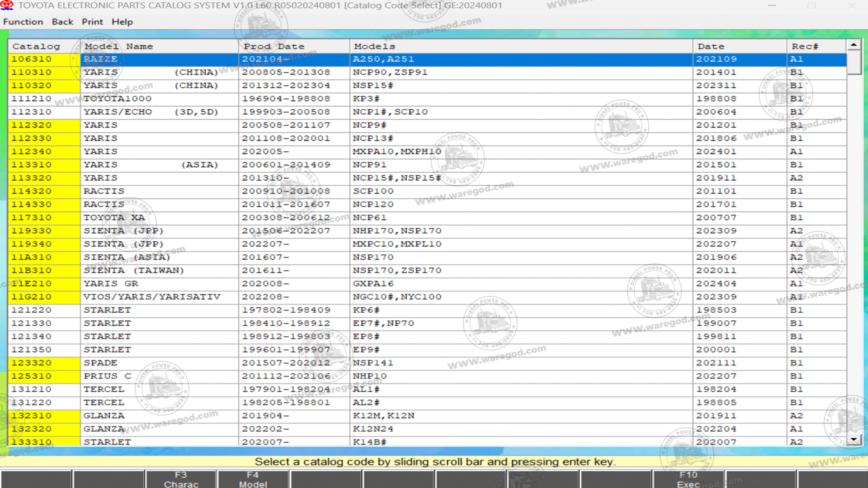Open the Function menu

pos(23,22)
